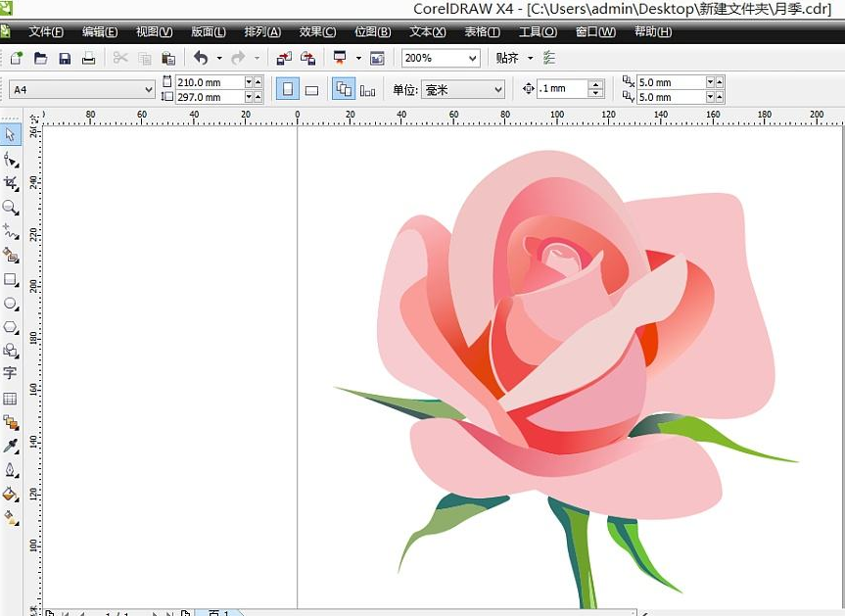Click the 贴齐 snap button
This screenshot has width=845, height=616.
507,59
